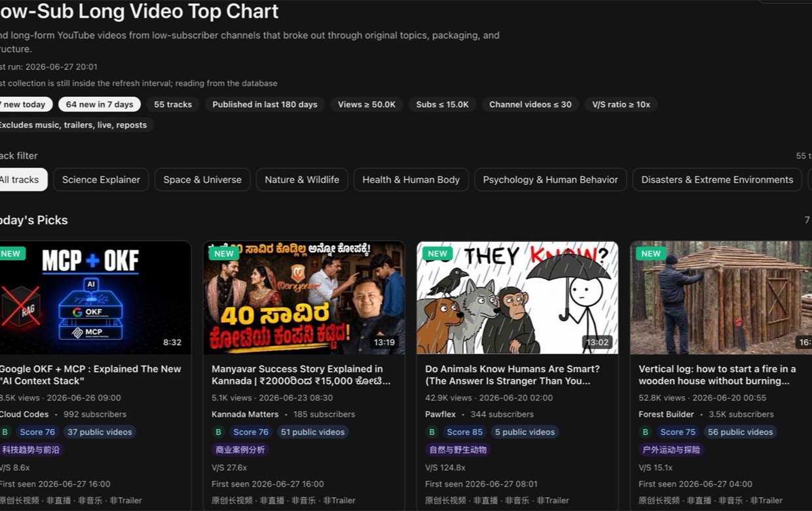Click the 13:19 duration badge
This screenshot has height=511, width=812.
pos(384,342)
